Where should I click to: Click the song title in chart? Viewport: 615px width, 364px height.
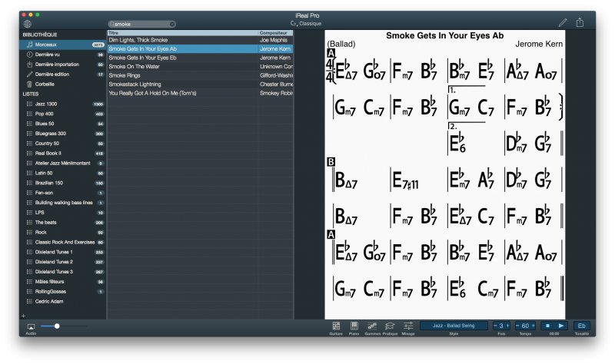(445, 35)
